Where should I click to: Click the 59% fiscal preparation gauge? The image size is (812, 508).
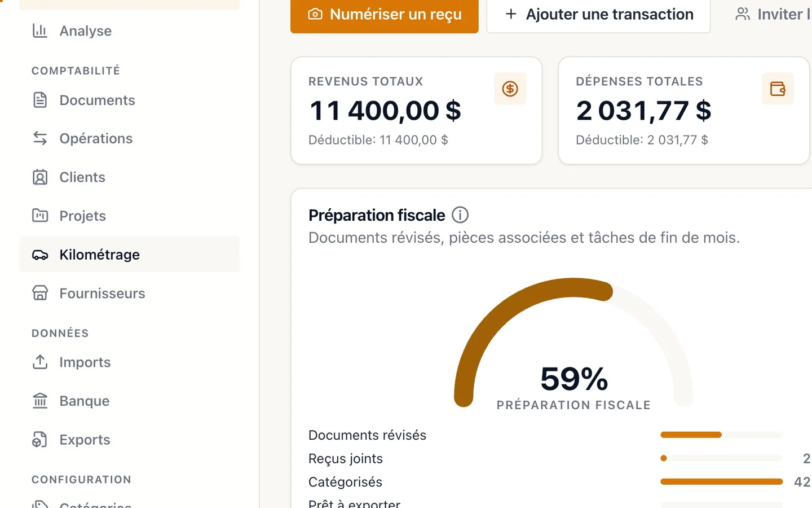[x=573, y=343]
